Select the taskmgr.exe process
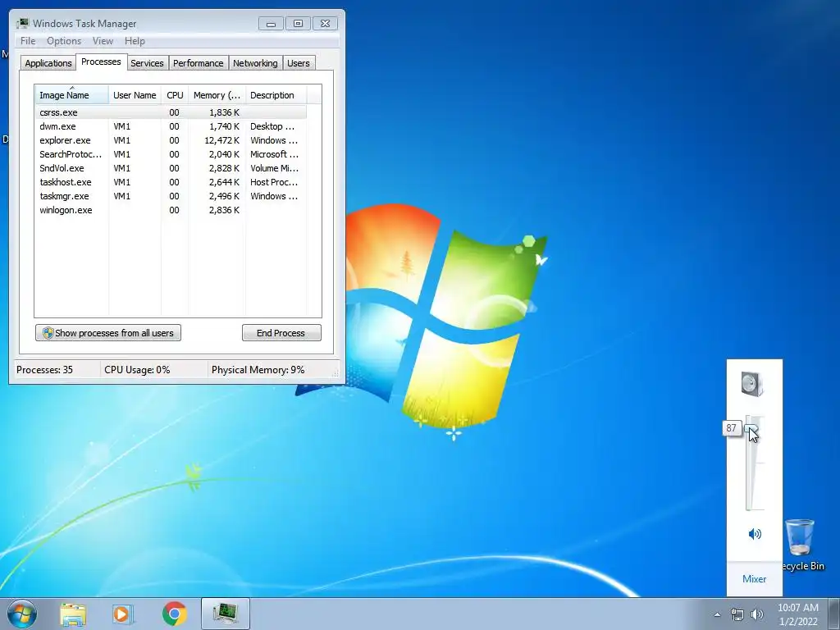 171,196
